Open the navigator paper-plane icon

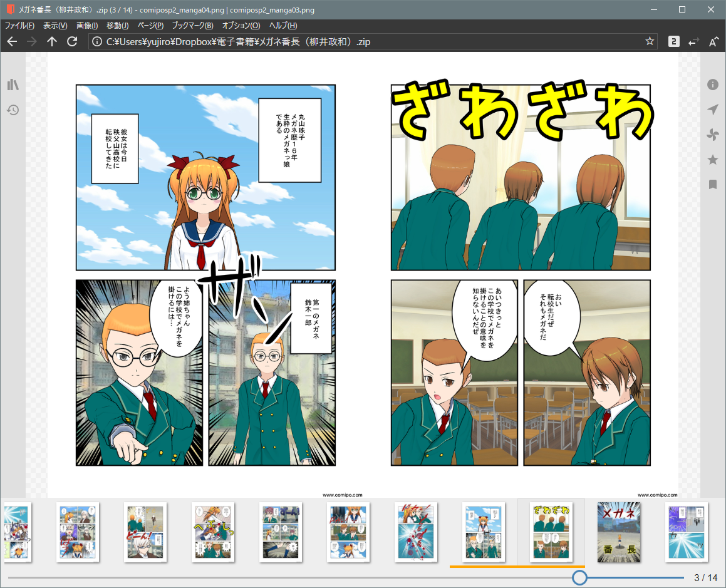pyautogui.click(x=713, y=109)
